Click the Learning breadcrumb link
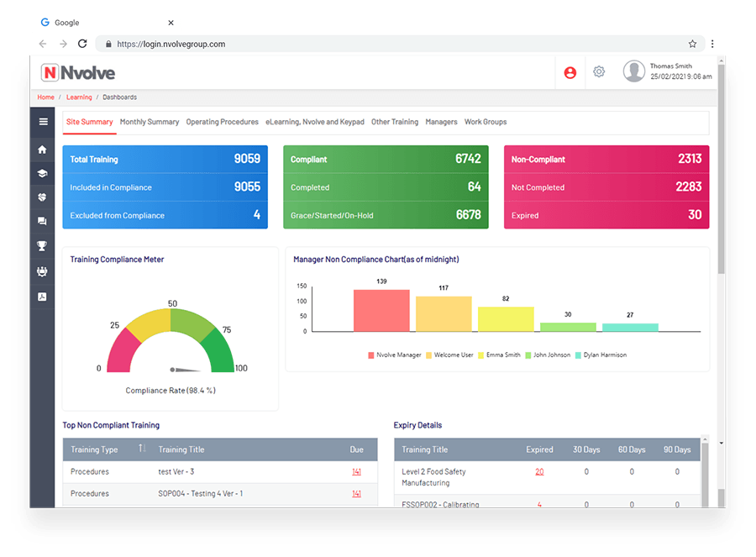 (79, 97)
